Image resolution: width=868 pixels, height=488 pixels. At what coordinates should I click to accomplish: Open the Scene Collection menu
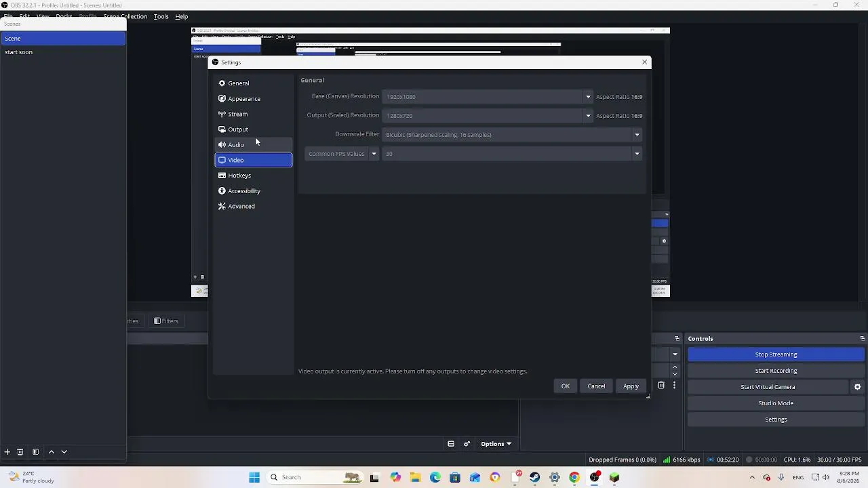(125, 16)
